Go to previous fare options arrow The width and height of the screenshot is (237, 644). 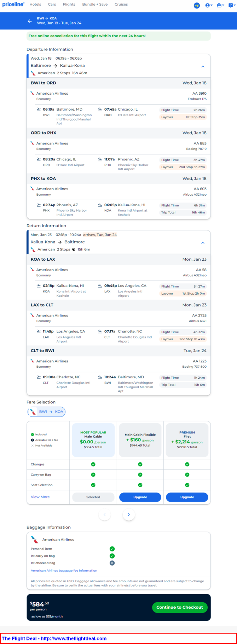(104, 514)
